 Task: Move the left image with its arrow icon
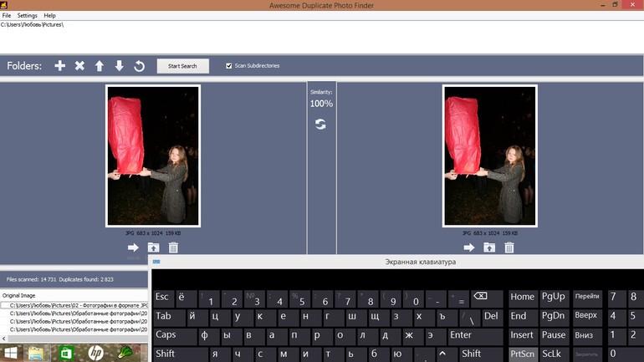(x=133, y=247)
